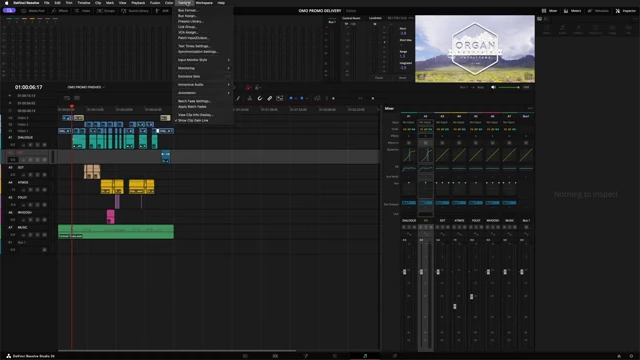Screen dimensions: 640x360
Task: Open the OMO PROMO FINISHED timeline dropdown
Action: pos(86,87)
